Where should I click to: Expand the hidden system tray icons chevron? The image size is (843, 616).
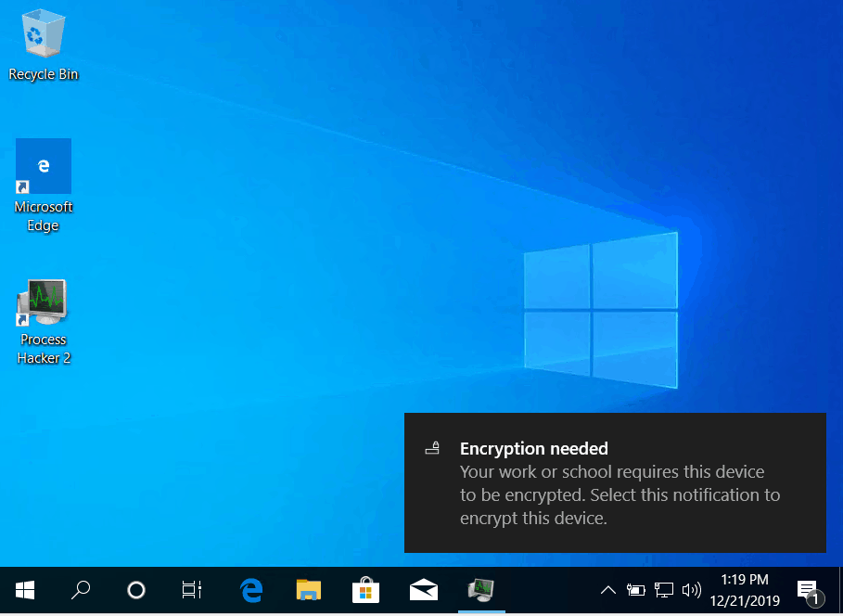(608, 589)
